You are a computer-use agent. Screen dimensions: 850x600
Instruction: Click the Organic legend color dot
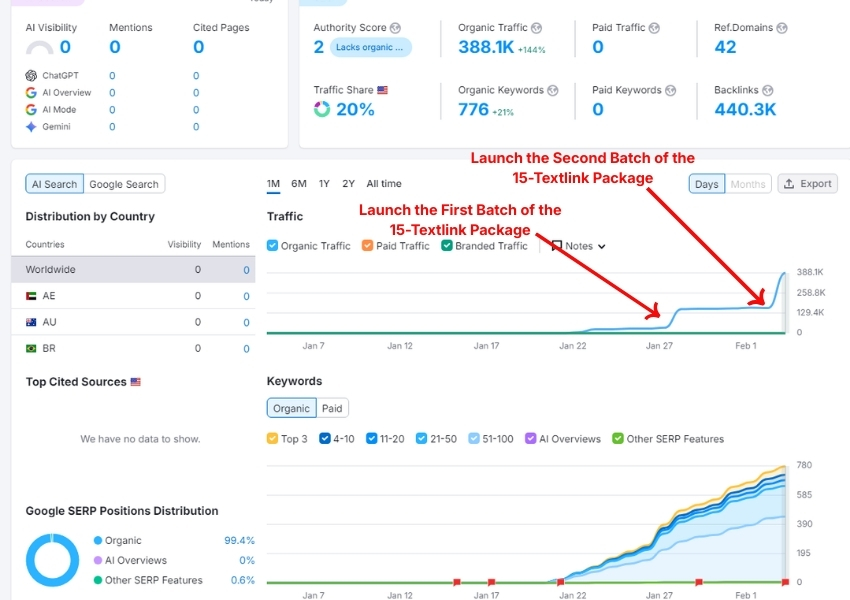pyautogui.click(x=98, y=541)
